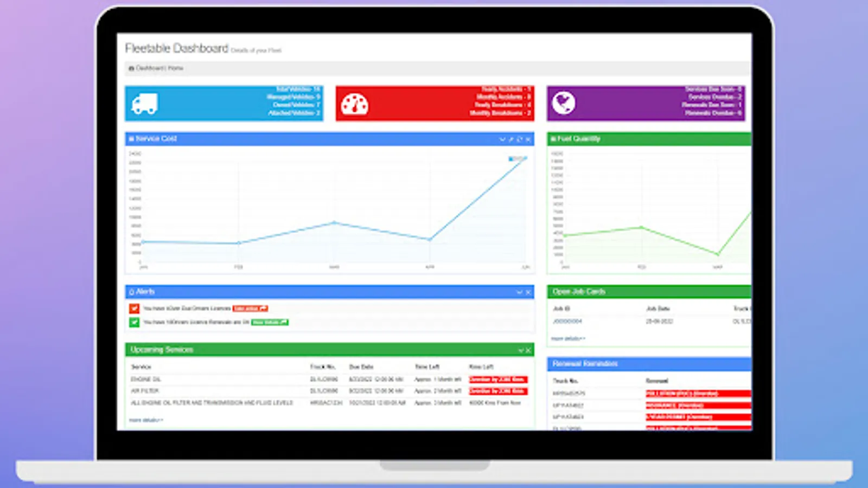This screenshot has height=488, width=868.
Task: Click the Service Cost chart legend marker
Action: tap(510, 159)
